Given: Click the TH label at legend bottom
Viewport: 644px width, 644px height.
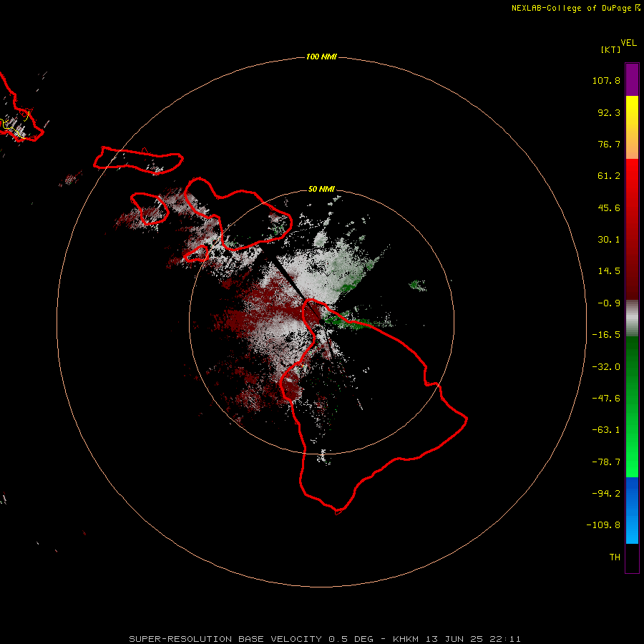Looking at the screenshot, I should pyautogui.click(x=615, y=557).
